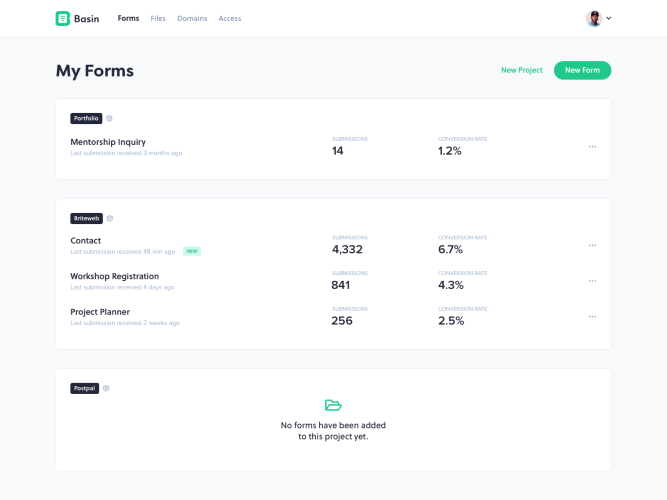Screen dimensions: 667x500
Task: Click the empty folder icon in Postpal
Action: 333,405
